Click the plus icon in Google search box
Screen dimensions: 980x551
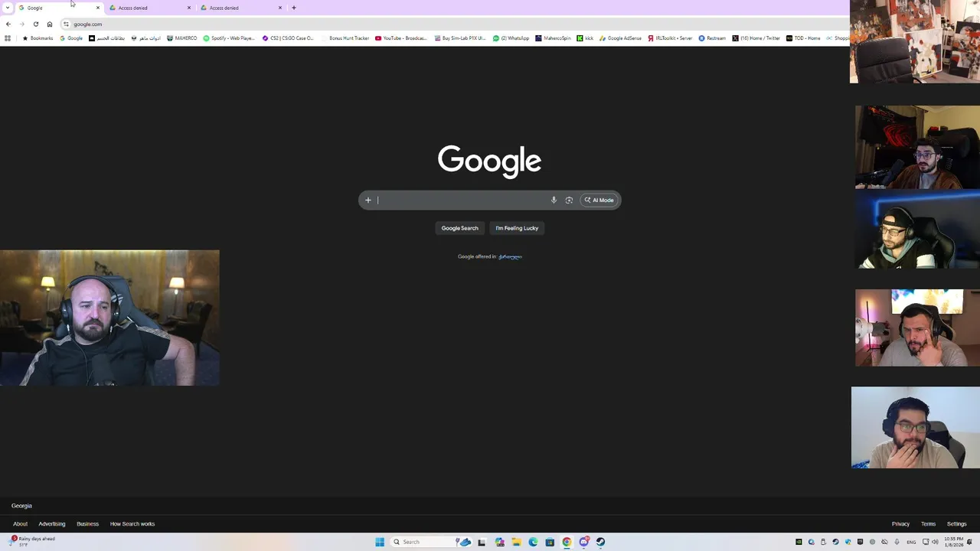point(368,201)
